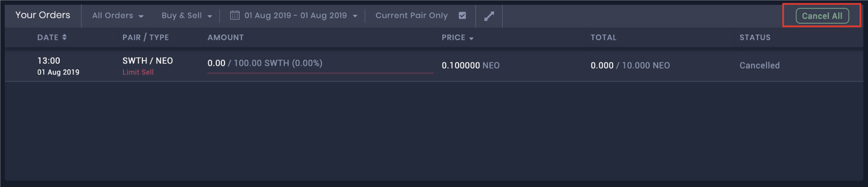The image size is (868, 187).
Task: Click the PRICE sort arrow icon
Action: [x=471, y=39]
